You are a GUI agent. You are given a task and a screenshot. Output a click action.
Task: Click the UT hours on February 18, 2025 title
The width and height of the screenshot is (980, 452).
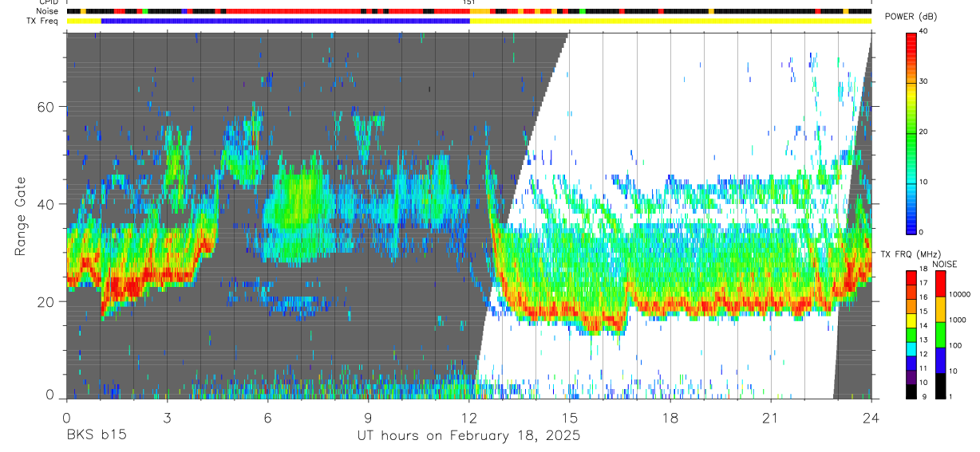click(468, 436)
